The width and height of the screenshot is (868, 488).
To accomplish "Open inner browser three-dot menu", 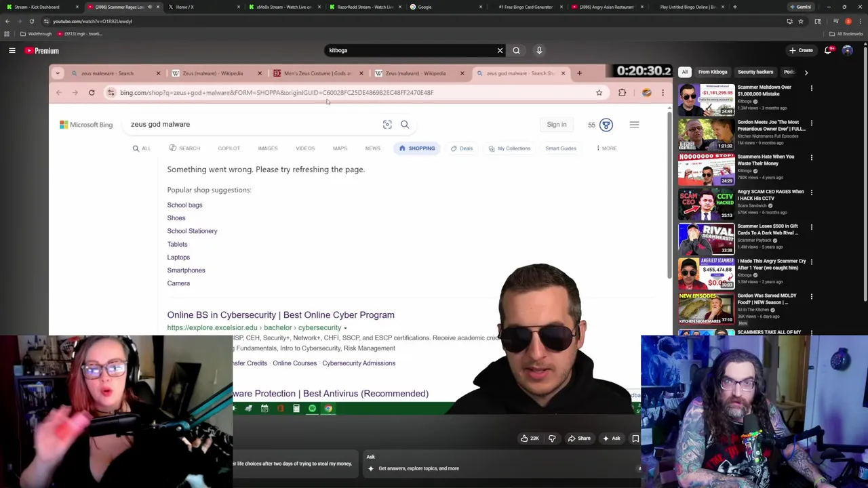I will pos(663,93).
